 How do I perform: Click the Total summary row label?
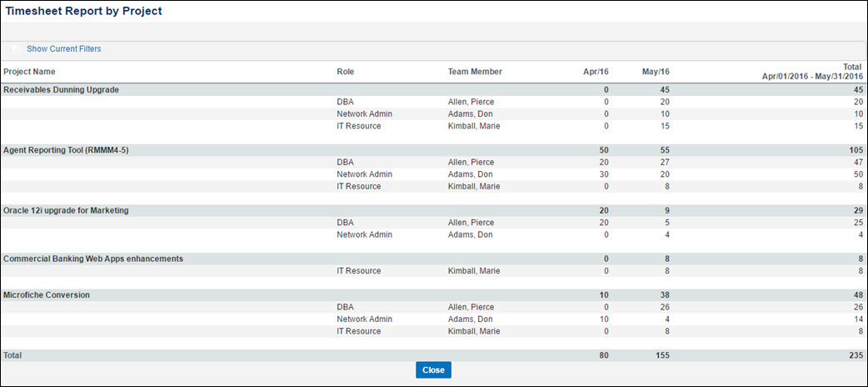pyautogui.click(x=12, y=354)
